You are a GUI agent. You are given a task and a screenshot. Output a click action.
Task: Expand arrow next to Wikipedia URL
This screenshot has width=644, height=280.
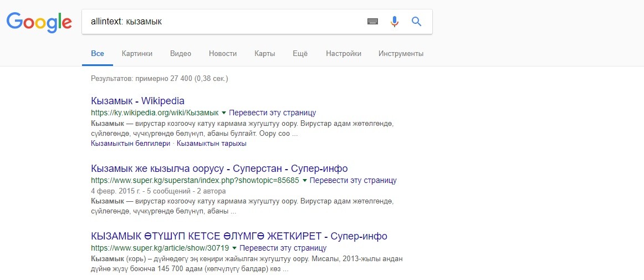pyautogui.click(x=224, y=112)
